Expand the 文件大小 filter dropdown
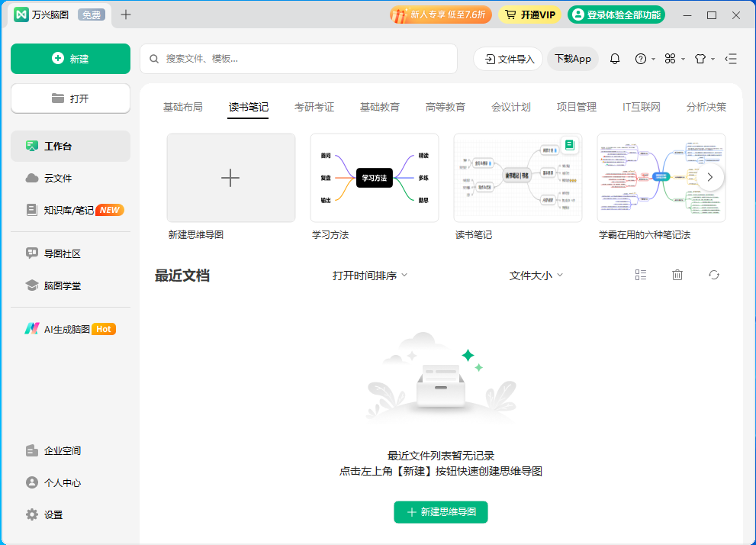 pos(536,275)
